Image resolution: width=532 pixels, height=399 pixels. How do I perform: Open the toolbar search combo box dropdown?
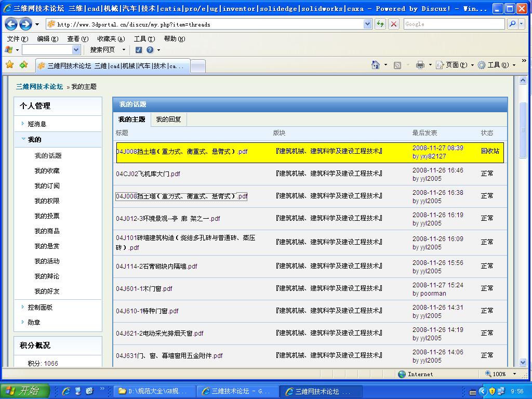click(x=76, y=50)
